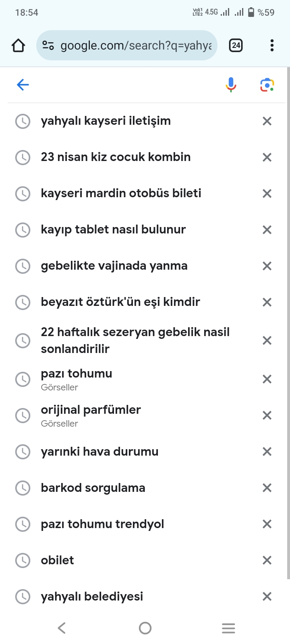The image size is (290, 644).
Task: Open the tab switcher showing 24
Action: coord(236,45)
